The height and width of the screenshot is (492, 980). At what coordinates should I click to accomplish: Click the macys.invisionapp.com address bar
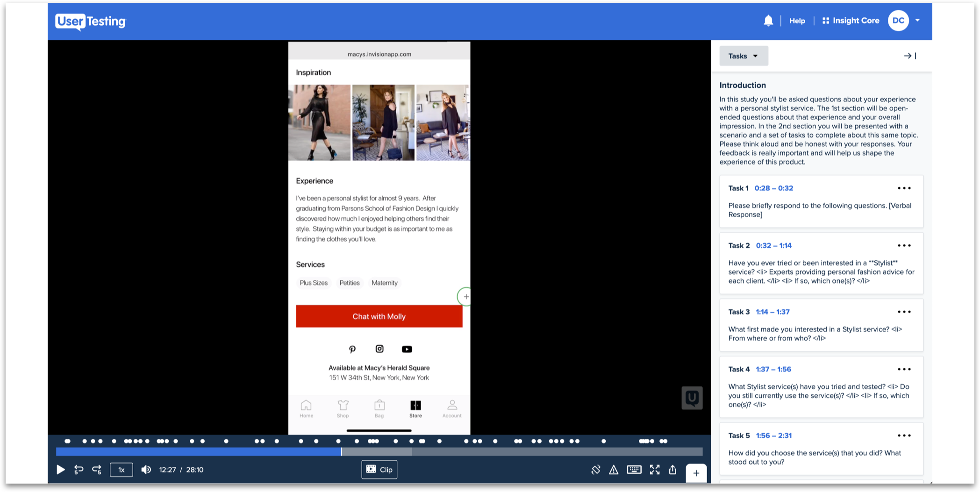(x=379, y=54)
